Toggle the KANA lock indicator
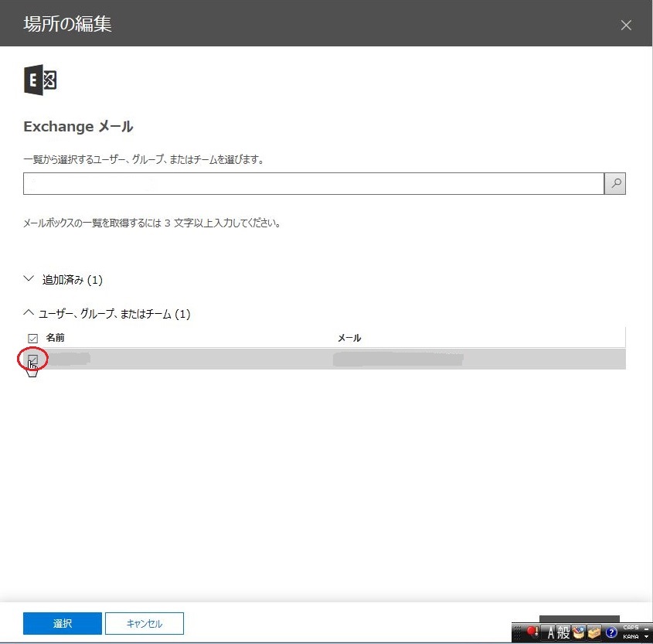This screenshot has height=644, width=653. tap(630, 637)
